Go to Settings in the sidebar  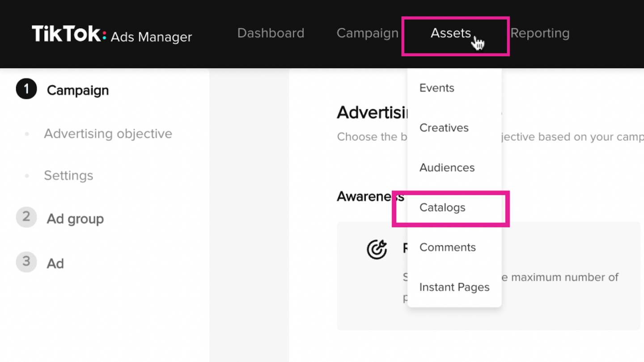tap(68, 175)
